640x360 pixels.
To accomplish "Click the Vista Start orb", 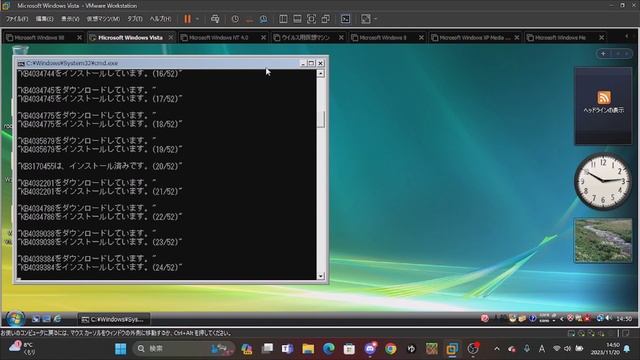I will pyautogui.click(x=15, y=319).
